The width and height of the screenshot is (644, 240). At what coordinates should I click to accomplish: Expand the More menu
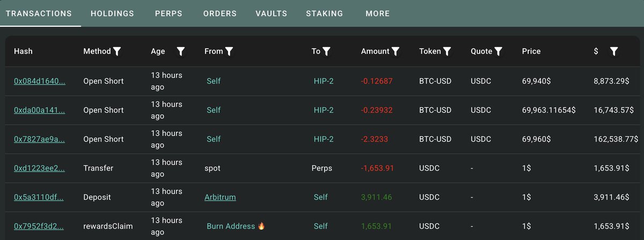377,13
